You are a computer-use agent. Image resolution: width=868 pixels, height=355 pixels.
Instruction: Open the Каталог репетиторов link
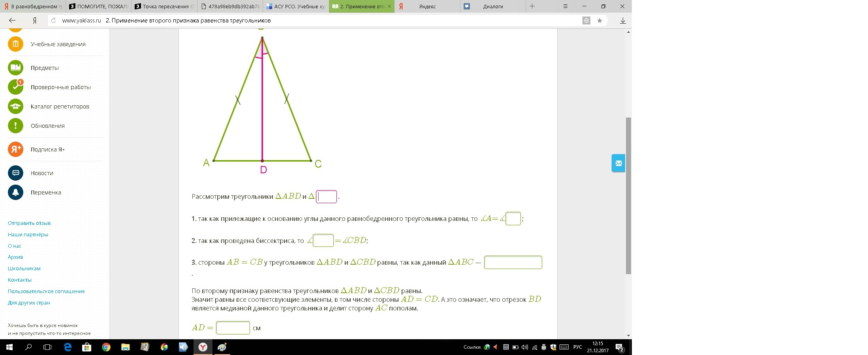pyautogui.click(x=60, y=106)
